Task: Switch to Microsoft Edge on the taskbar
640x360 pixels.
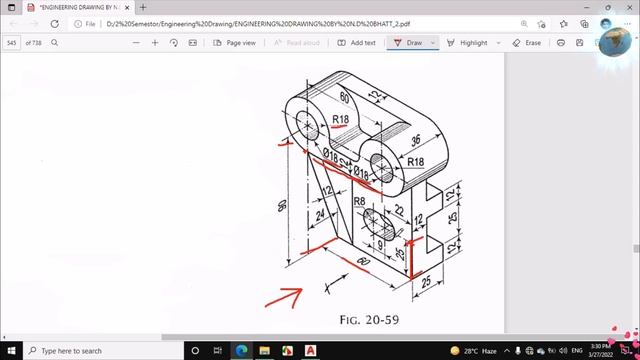Action: coord(241,351)
